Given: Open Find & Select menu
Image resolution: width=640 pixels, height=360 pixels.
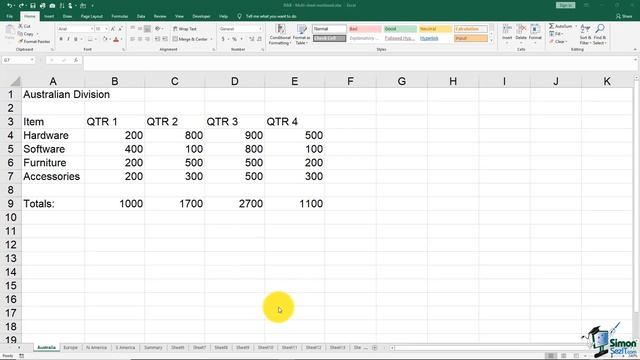Looking at the screenshot, I should click(600, 34).
